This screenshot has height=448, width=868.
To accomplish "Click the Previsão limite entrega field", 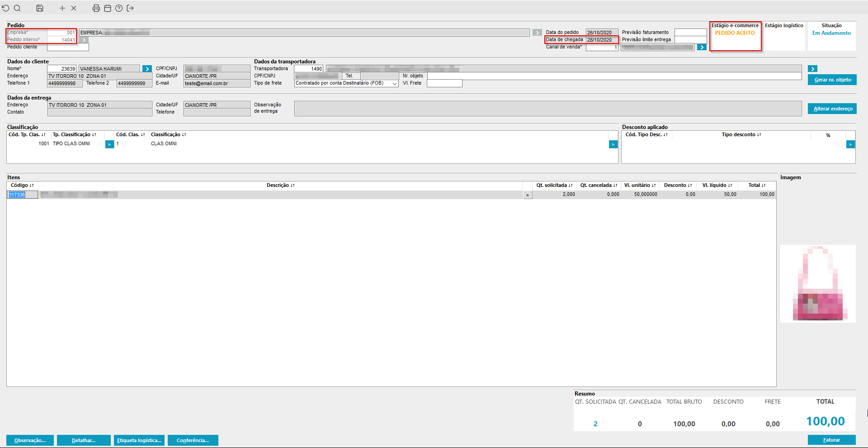I will 690,40.
